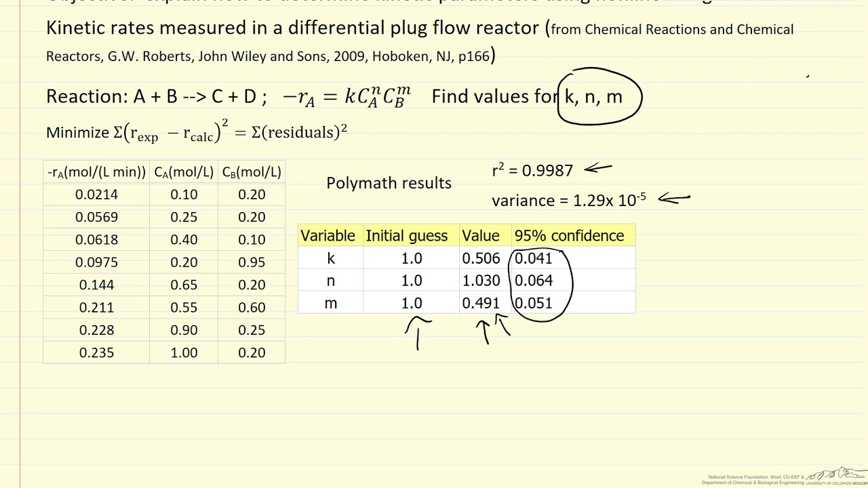The width and height of the screenshot is (868, 488).
Task: Click the fitted k value 0.506
Action: (481, 258)
